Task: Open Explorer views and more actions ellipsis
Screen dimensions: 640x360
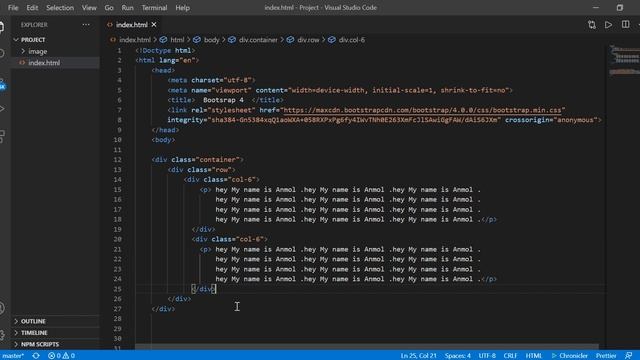Action: coord(86,25)
